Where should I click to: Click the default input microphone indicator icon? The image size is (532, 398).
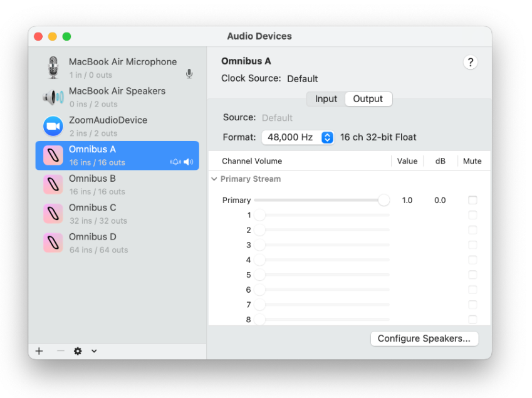[x=189, y=73]
